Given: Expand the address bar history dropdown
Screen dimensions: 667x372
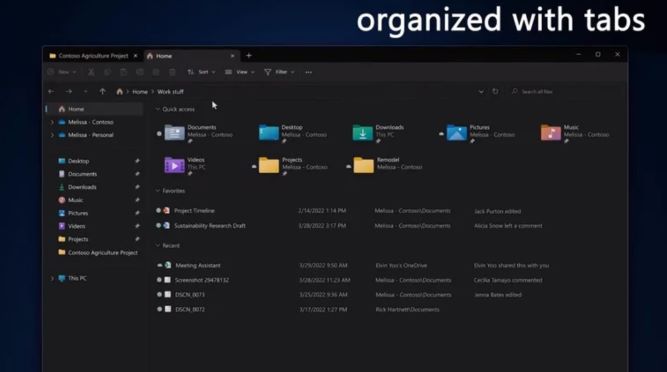Looking at the screenshot, I should click(x=481, y=91).
